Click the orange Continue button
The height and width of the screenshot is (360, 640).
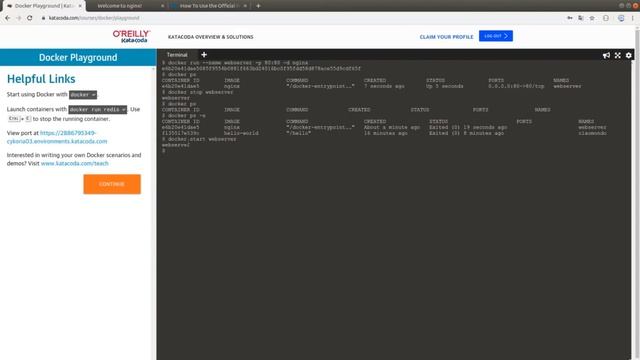coord(112,184)
